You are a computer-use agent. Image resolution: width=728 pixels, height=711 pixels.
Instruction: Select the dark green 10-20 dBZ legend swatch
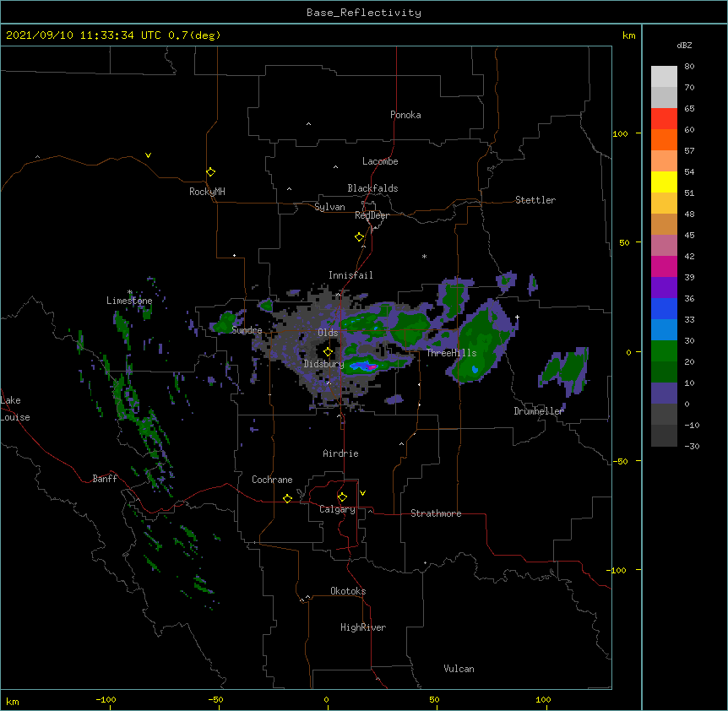[664, 372]
